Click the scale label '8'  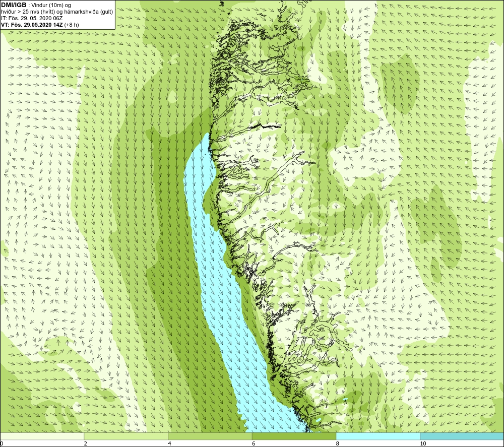338,444
